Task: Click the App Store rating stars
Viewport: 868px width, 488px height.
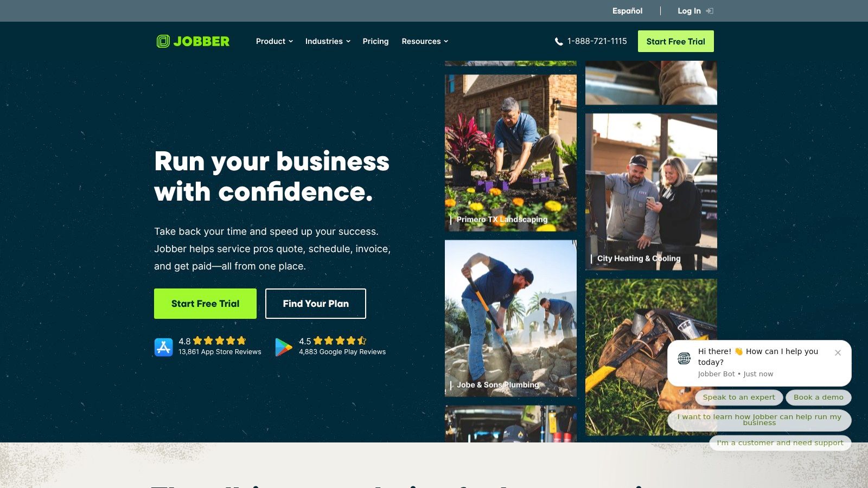Action: [220, 341]
